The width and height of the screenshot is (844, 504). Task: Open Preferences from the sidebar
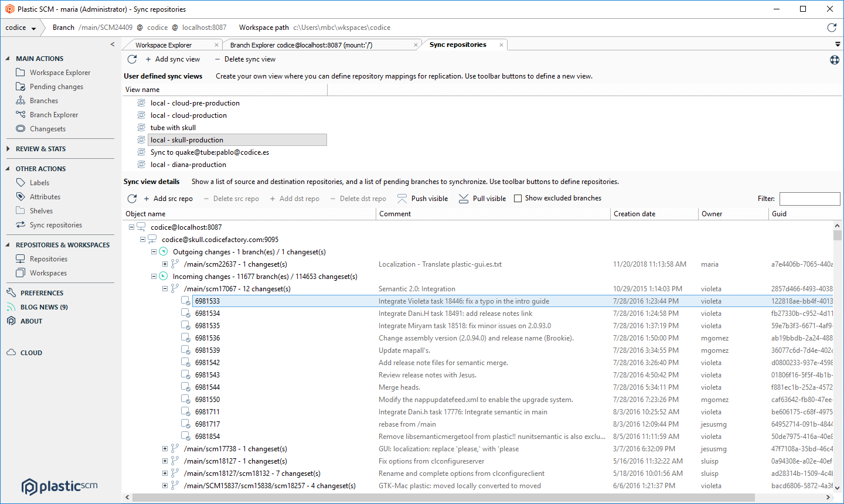[x=35, y=293]
